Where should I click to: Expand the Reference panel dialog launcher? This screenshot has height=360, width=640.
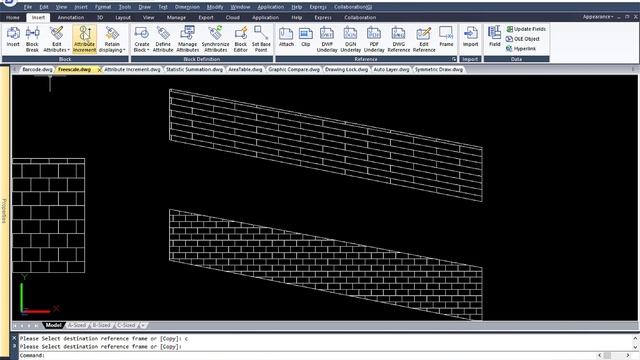pos(454,59)
